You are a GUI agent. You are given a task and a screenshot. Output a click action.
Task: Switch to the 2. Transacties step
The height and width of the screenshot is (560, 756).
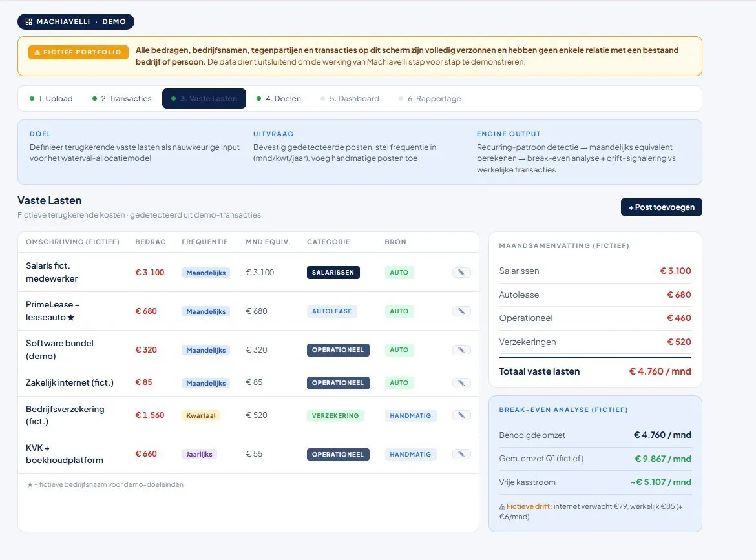122,98
